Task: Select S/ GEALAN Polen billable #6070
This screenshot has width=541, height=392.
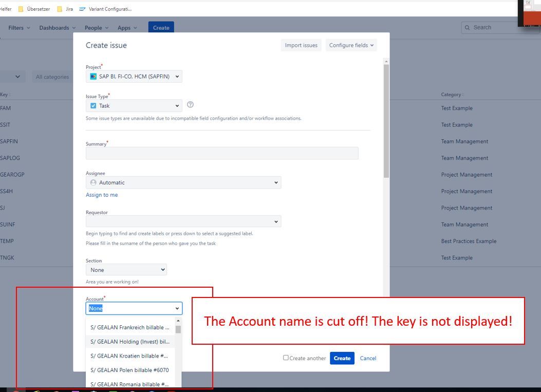Action: pos(129,370)
